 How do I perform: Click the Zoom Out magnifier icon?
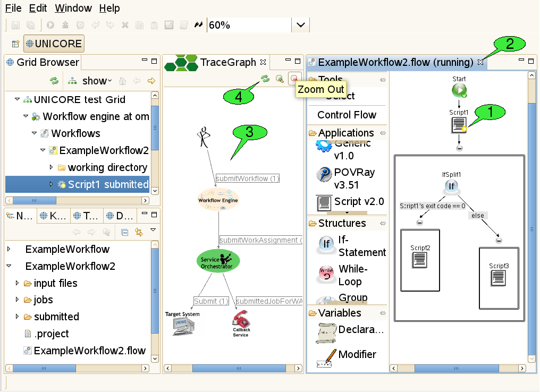294,79
